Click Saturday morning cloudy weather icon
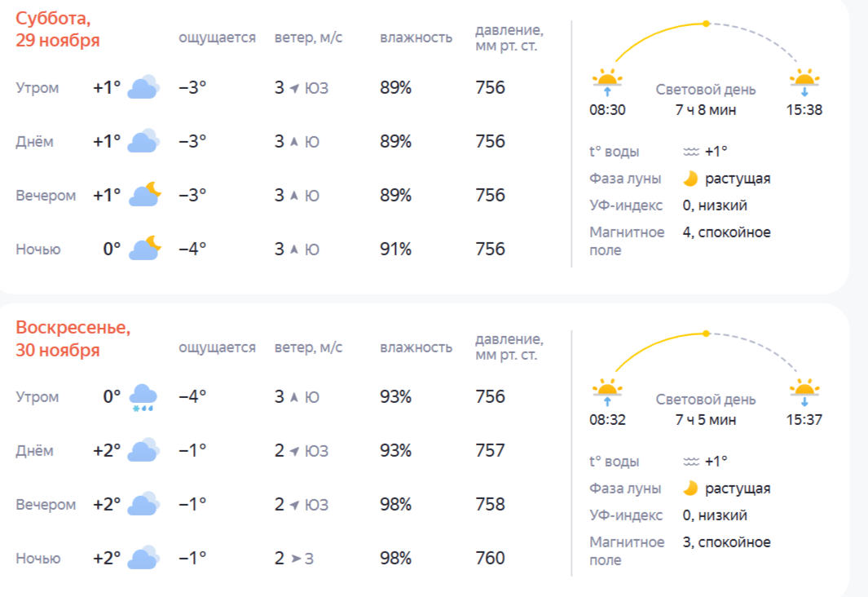The height and width of the screenshot is (597, 868). click(x=143, y=88)
